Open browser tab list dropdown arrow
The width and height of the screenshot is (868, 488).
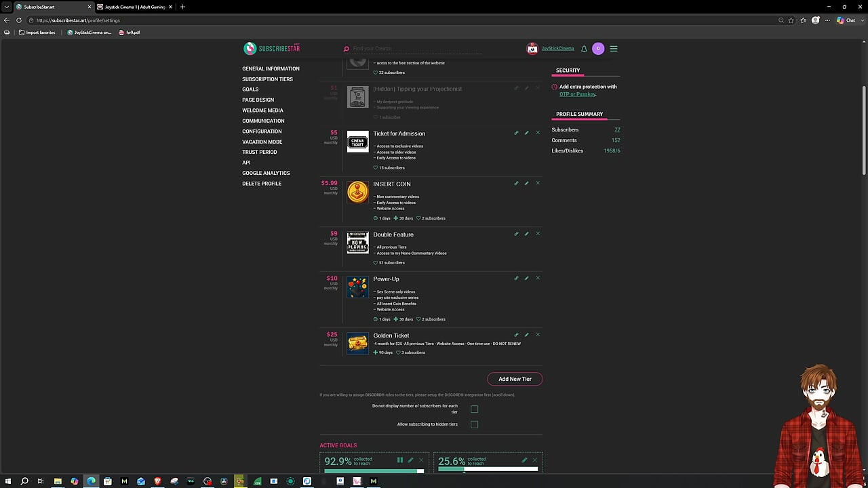(x=7, y=7)
